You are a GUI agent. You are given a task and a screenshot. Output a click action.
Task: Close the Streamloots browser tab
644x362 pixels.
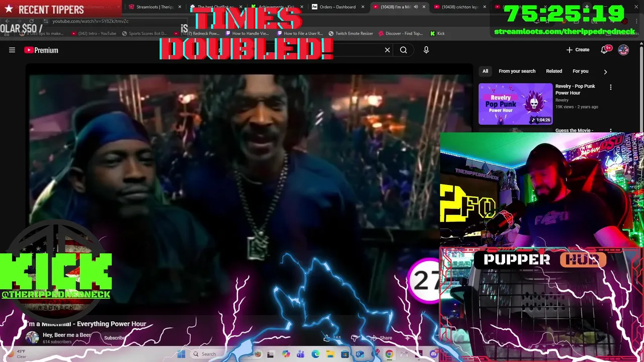point(180,7)
